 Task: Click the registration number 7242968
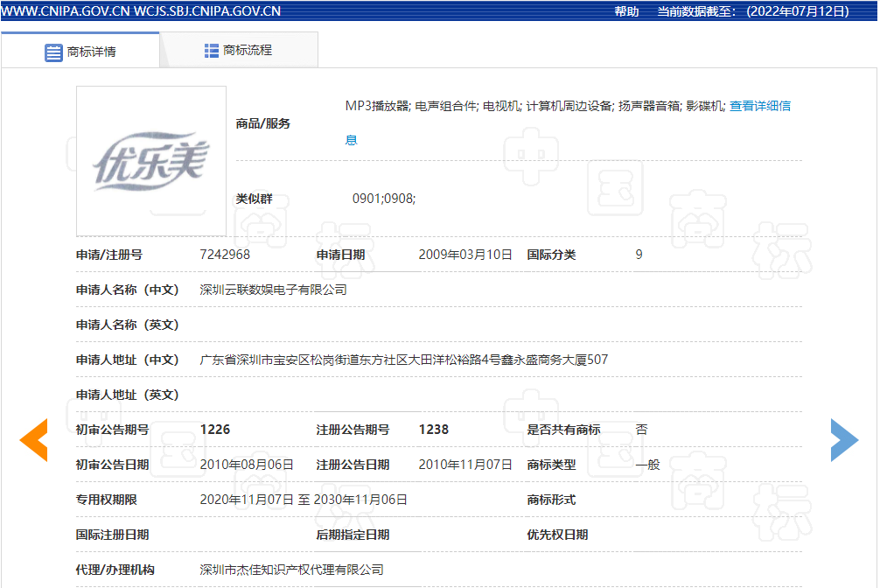225,255
